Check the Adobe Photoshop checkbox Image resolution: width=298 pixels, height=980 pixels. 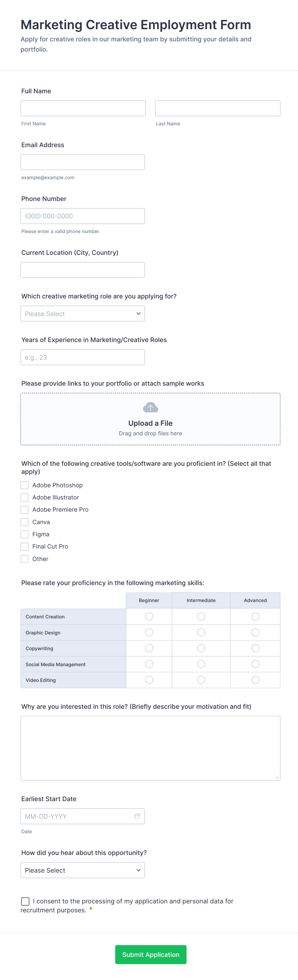[x=25, y=485]
